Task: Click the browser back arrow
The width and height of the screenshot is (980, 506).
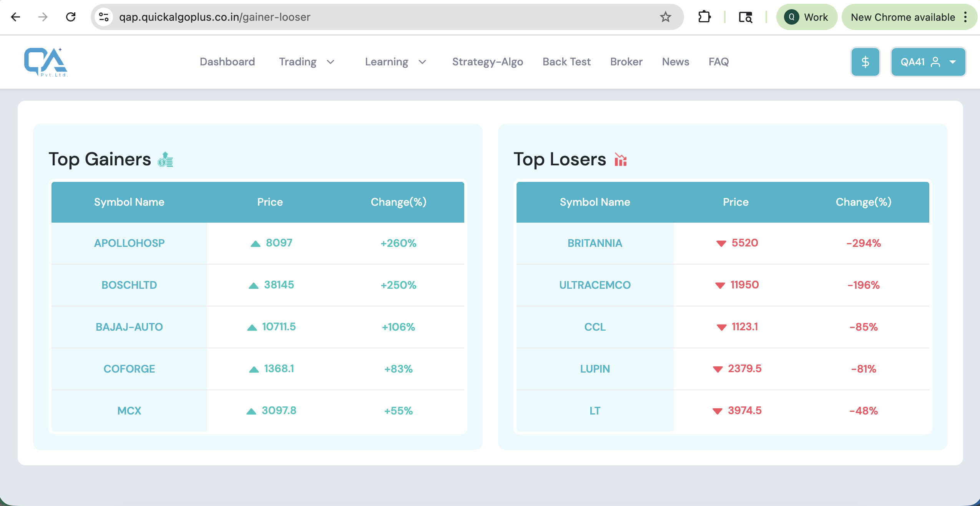Action: 15,17
